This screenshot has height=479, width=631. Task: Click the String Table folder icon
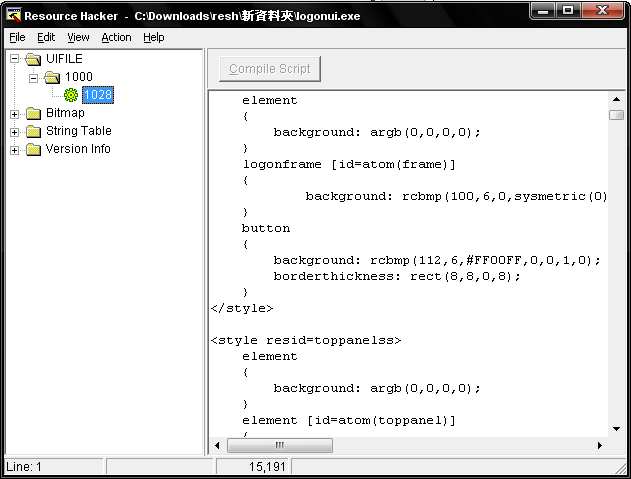coord(33,131)
